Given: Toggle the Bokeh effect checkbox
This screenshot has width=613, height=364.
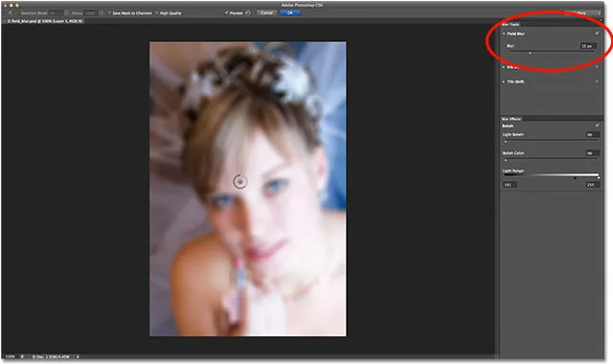Looking at the screenshot, I should [597, 125].
